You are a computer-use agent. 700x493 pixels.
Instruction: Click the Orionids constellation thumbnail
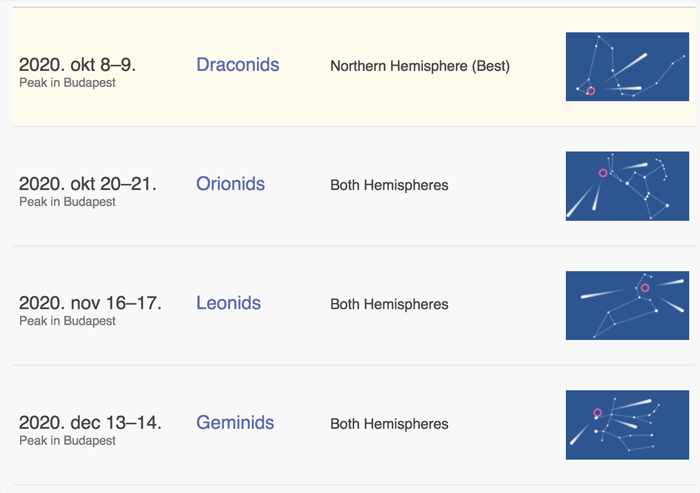tap(627, 185)
